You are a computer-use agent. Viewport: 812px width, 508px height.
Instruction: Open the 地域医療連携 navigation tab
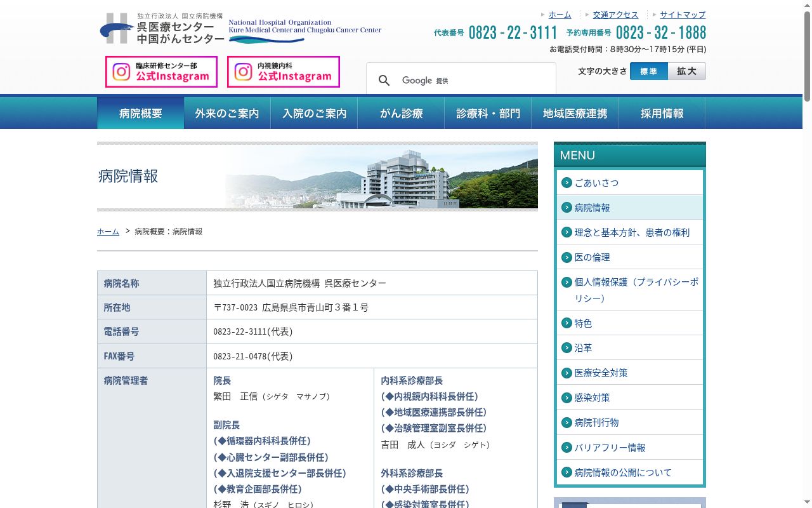pyautogui.click(x=575, y=113)
